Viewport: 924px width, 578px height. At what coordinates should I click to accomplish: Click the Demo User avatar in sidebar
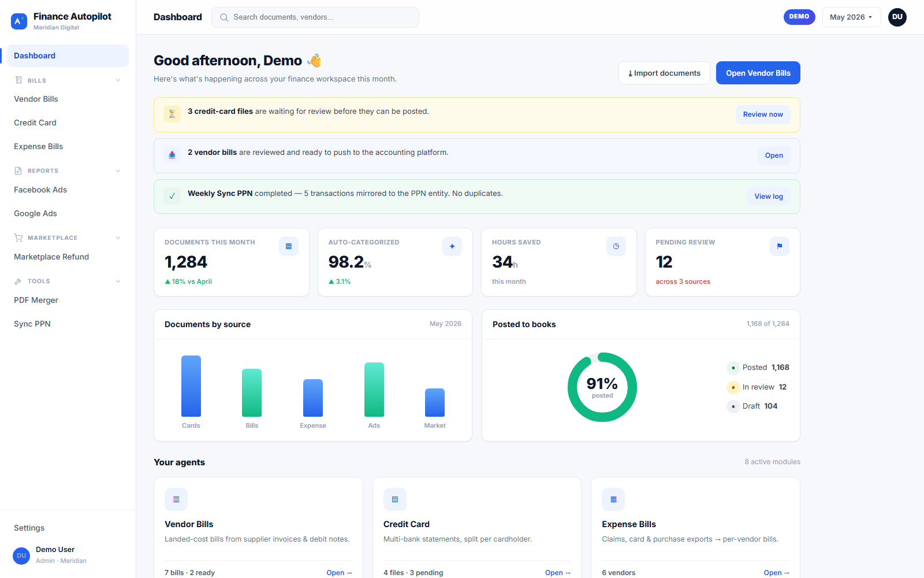(21, 555)
